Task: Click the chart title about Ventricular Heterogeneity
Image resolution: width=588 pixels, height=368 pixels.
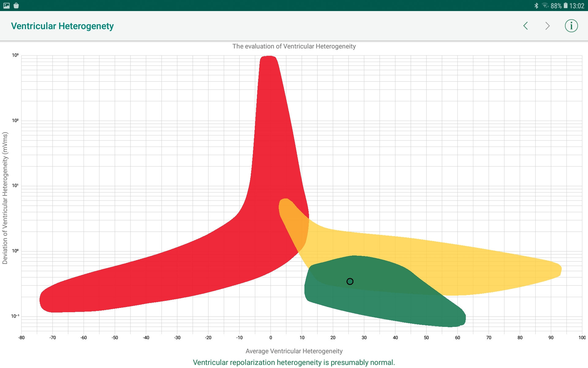Action: tap(294, 46)
